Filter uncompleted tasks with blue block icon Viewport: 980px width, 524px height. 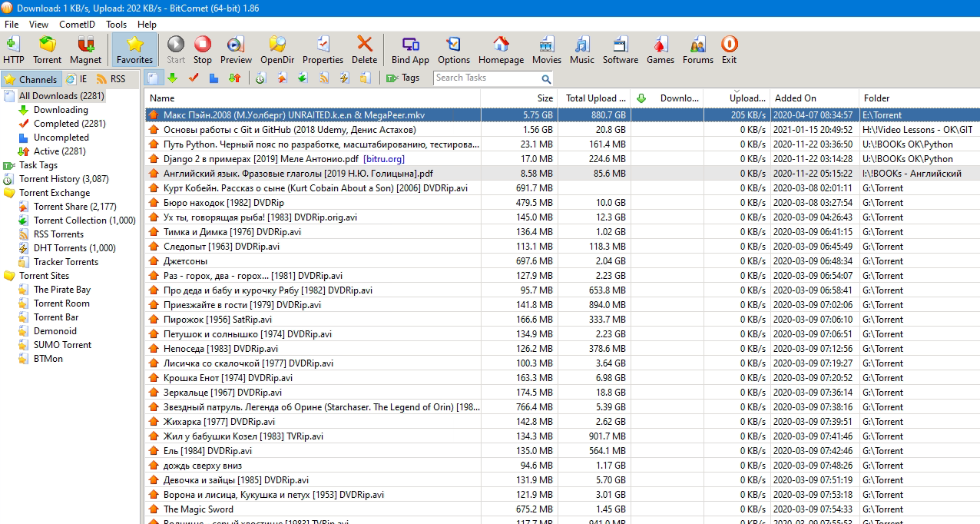tap(214, 78)
